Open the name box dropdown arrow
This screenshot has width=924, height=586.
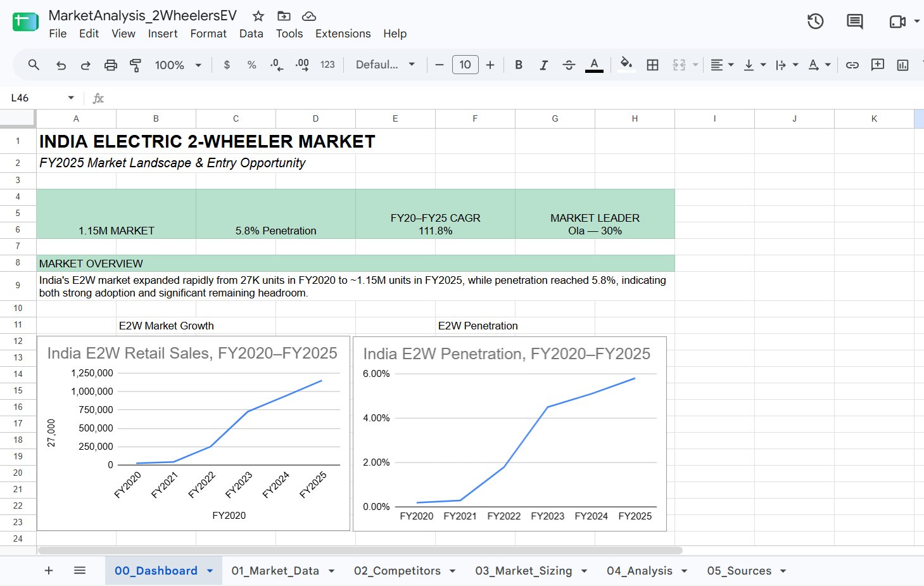coord(71,98)
